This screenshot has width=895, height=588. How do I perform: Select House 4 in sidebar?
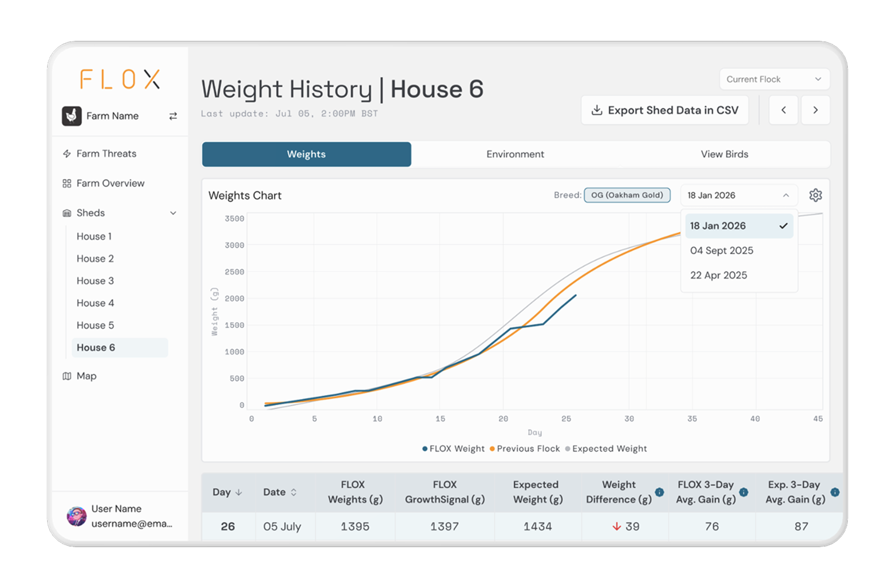[x=96, y=303]
